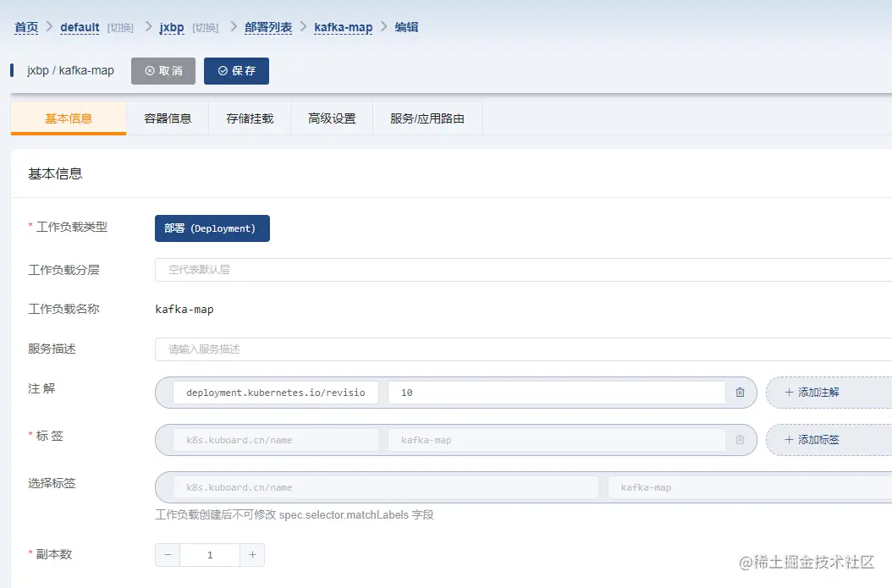
Task: Click selector value kafka-map in 选择标签 row
Action: [x=750, y=487]
